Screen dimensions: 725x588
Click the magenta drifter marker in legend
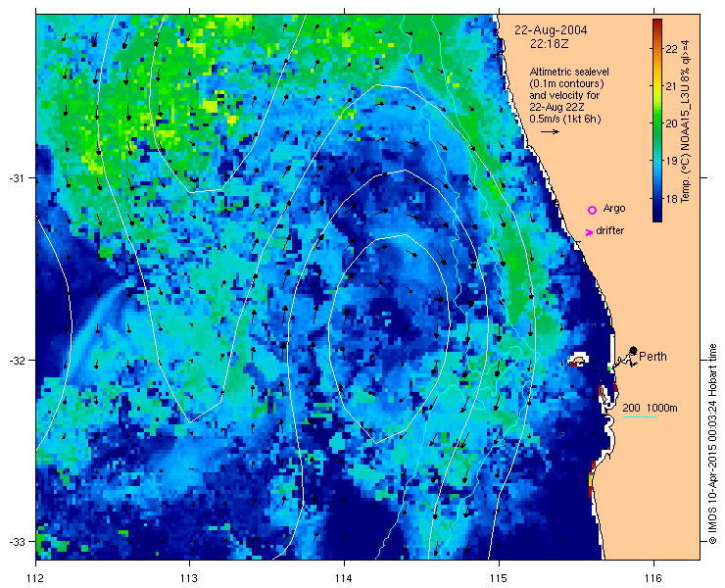[589, 232]
